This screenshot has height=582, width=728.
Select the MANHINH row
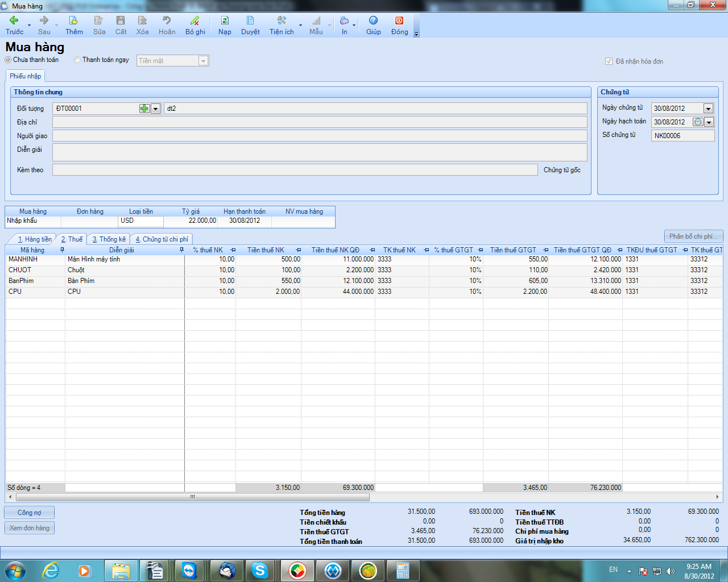click(364, 259)
